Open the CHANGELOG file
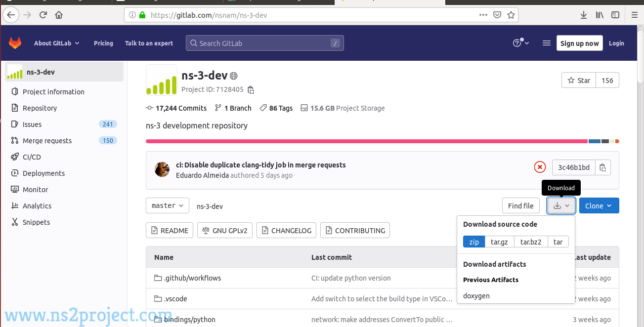This screenshot has width=644, height=327. 287,231
